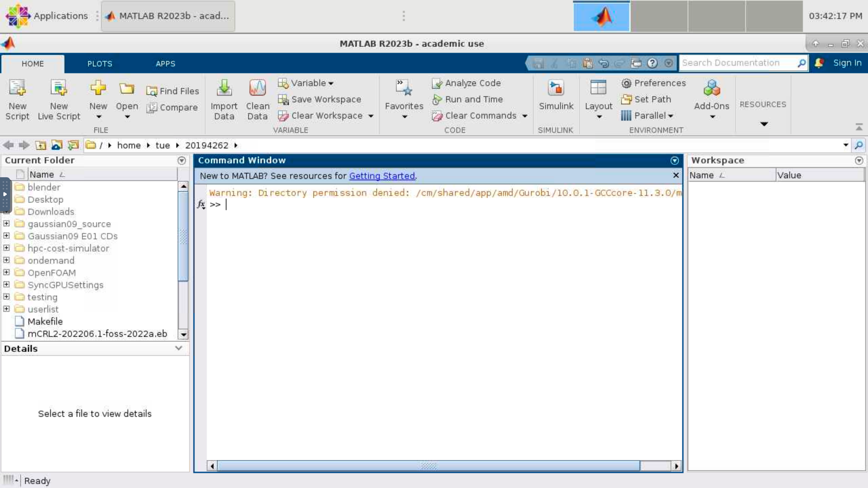This screenshot has height=488, width=868.
Task: Collapse the Details panel chevron
Action: (x=179, y=348)
